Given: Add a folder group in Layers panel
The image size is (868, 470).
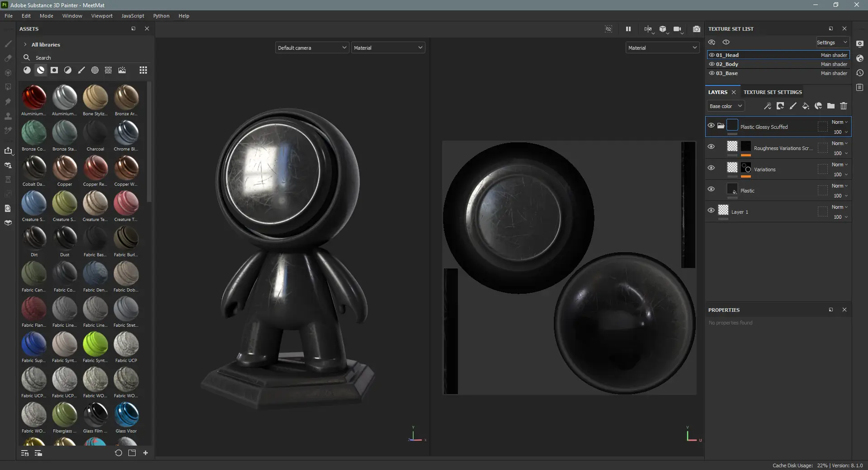Looking at the screenshot, I should tap(831, 106).
